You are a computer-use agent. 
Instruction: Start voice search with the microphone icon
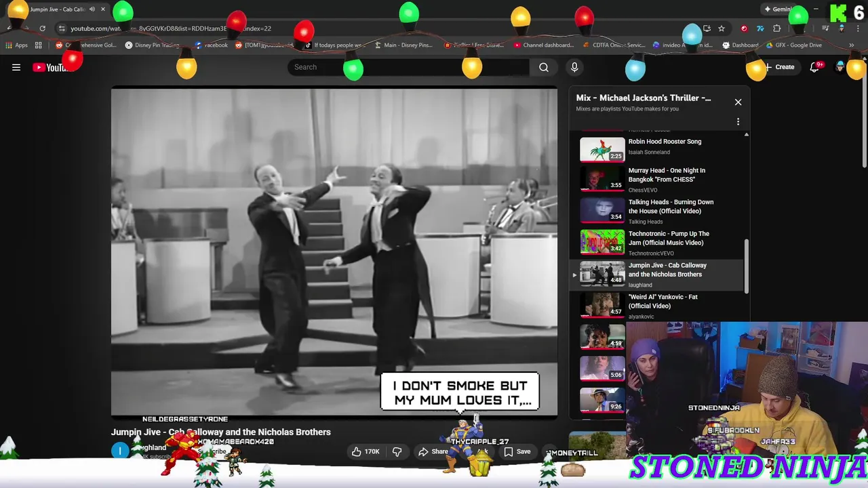coord(574,67)
